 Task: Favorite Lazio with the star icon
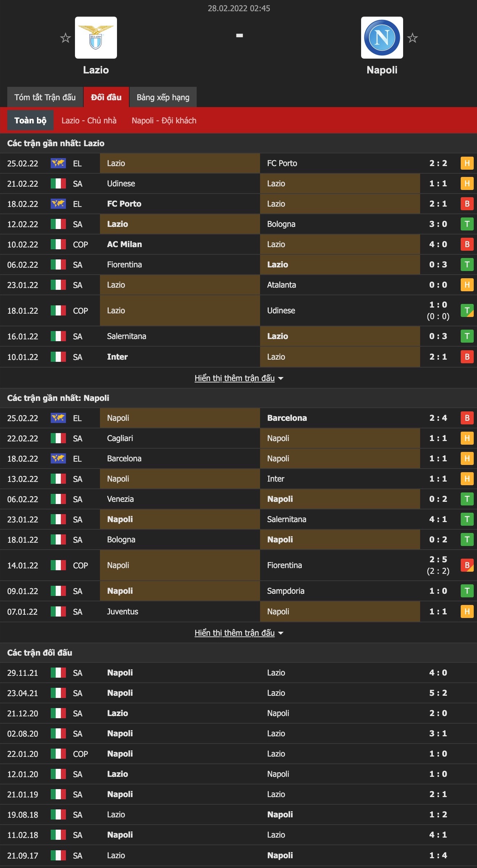[x=66, y=38]
